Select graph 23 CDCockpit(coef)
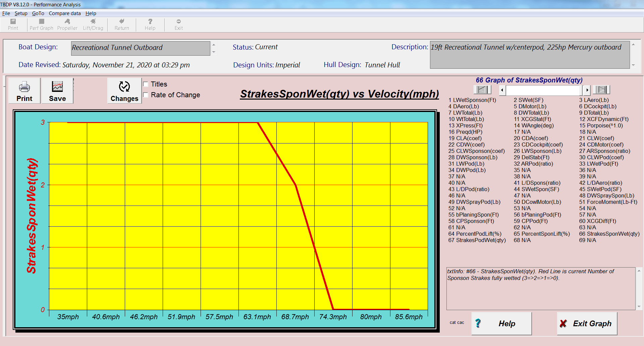This screenshot has height=346, width=644. pyautogui.click(x=538, y=145)
